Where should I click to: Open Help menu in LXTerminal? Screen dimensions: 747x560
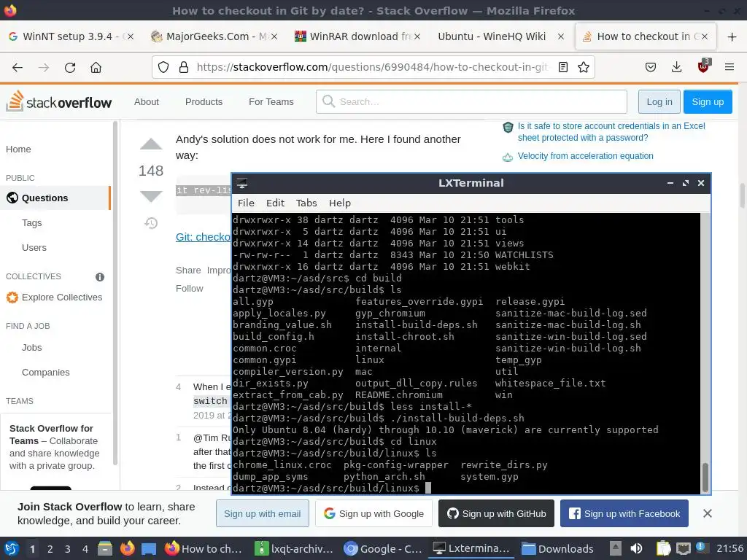click(x=340, y=203)
